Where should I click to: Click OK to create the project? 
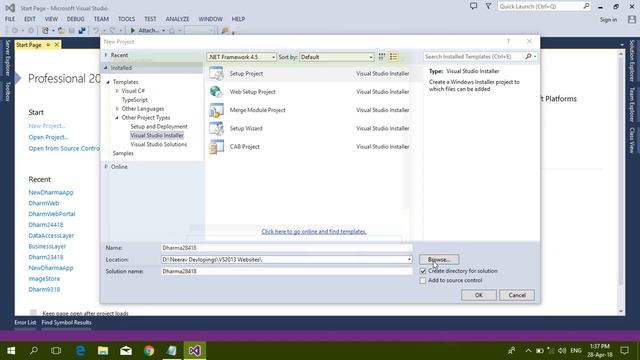[479, 295]
